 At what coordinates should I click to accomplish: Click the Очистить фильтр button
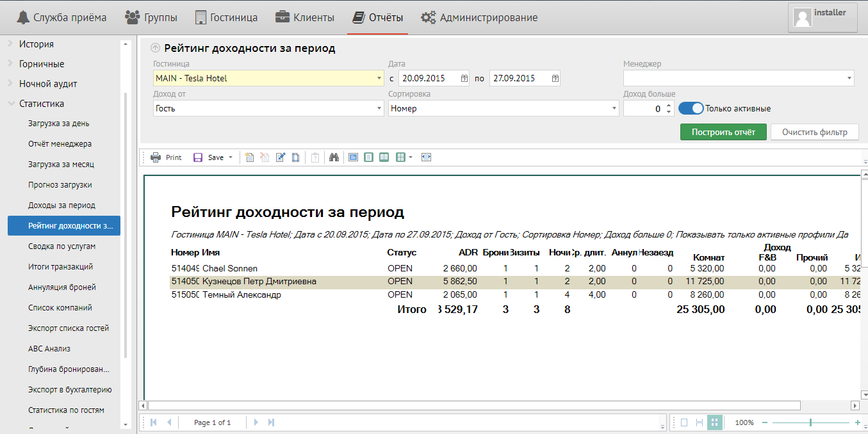click(x=814, y=132)
